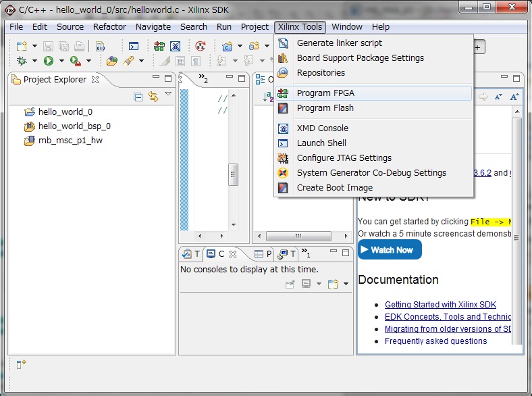532x396 pixels.
Task: Click the Save toolbar icon
Action: click(48, 46)
